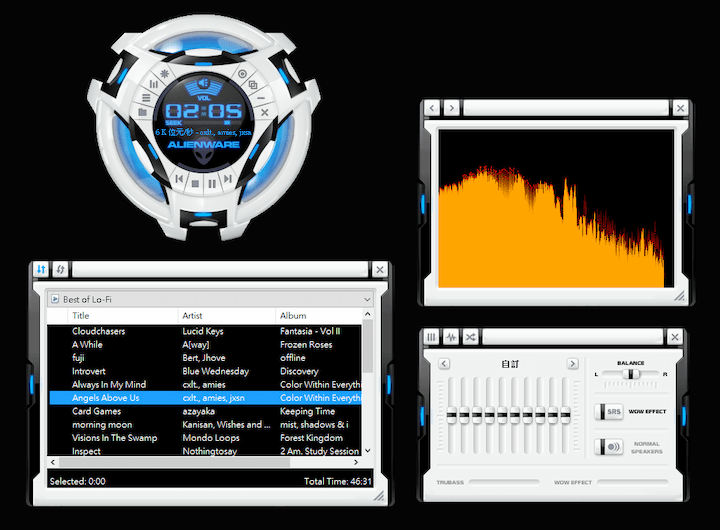
Task: Pause the current song
Action: pyautogui.click(x=212, y=184)
